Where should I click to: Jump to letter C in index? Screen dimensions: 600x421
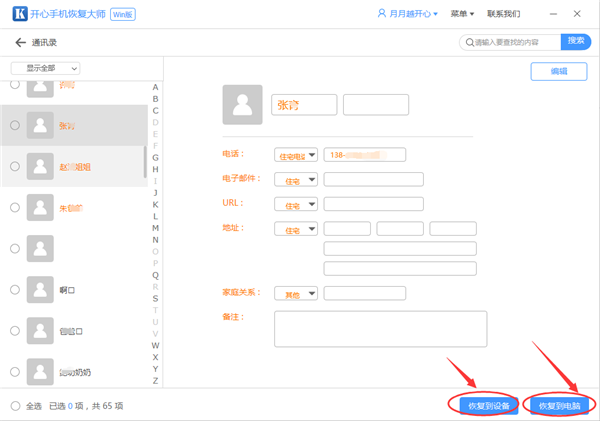pos(155,111)
